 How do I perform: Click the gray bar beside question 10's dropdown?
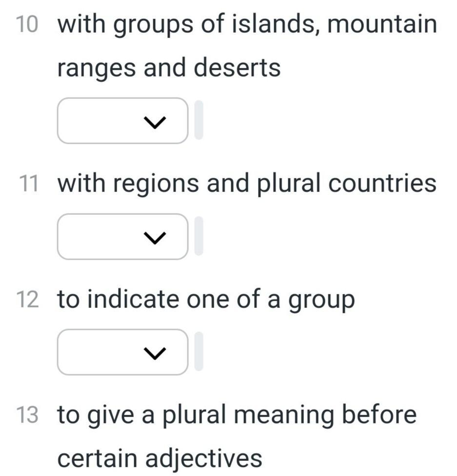coord(199,120)
